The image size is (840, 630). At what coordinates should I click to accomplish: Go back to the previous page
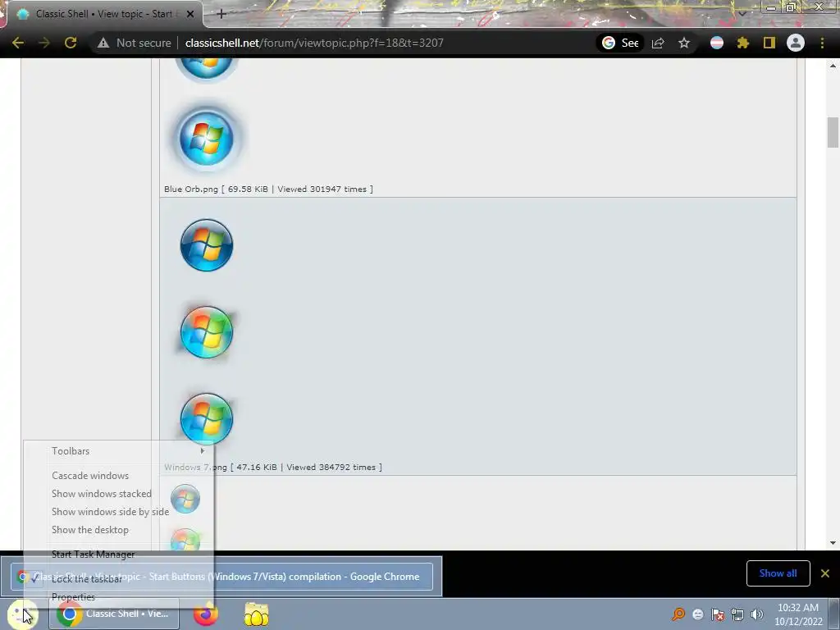18,43
